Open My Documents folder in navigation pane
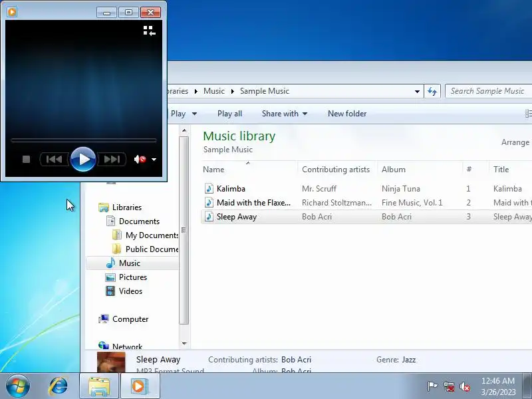532x399 pixels. tap(152, 235)
